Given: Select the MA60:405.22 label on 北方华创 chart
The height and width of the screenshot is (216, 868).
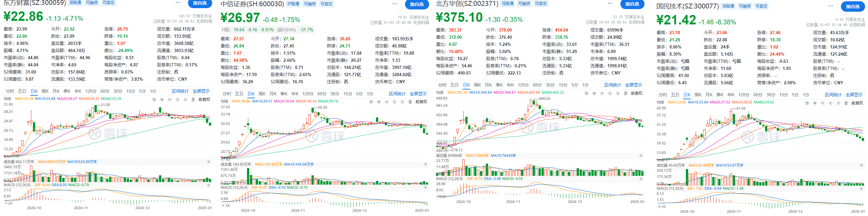Looking at the screenshot, I should point(553,92).
